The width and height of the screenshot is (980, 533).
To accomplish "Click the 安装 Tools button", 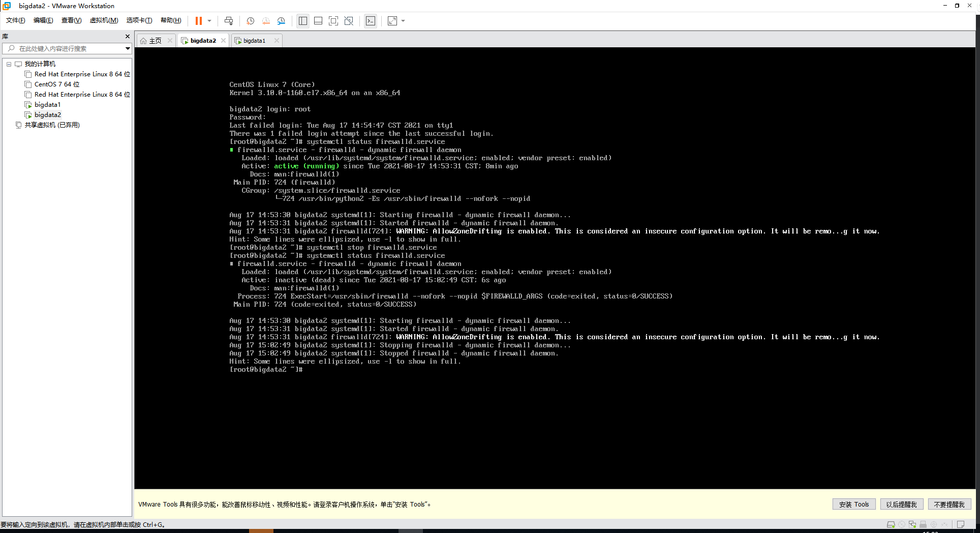I will tap(853, 504).
